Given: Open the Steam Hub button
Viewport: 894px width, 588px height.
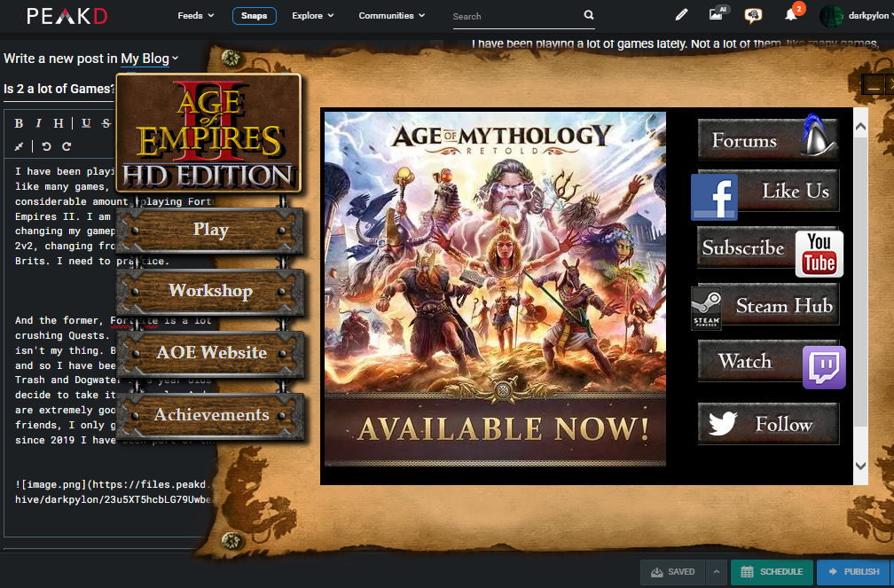Looking at the screenshot, I should click(765, 306).
